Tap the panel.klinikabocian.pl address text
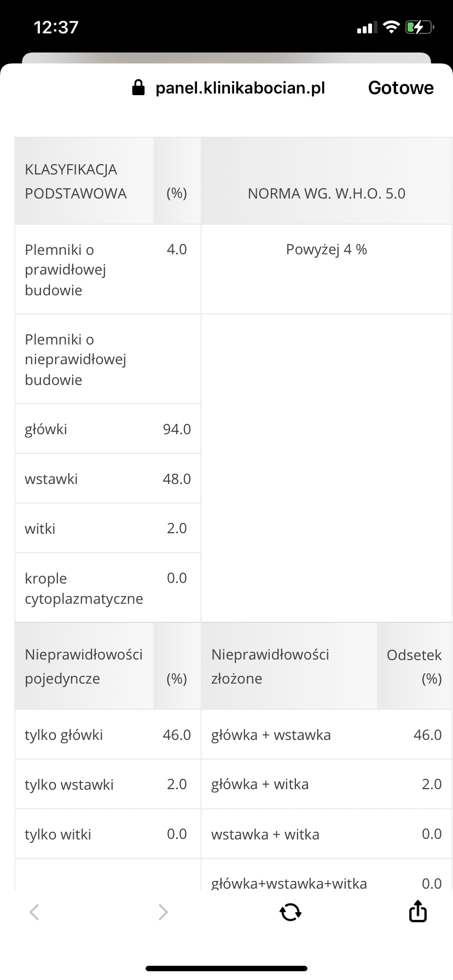 (240, 87)
